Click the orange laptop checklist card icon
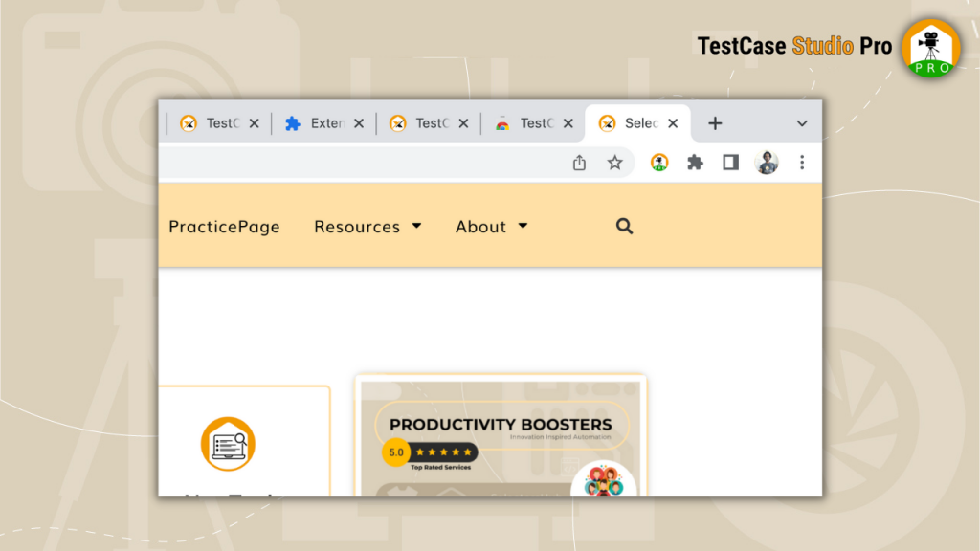Screen dimensions: 980x551 pyautogui.click(x=228, y=444)
